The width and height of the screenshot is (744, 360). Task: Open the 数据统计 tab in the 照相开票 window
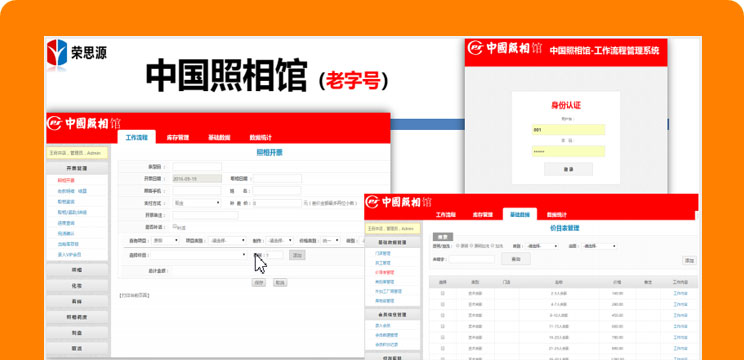260,138
